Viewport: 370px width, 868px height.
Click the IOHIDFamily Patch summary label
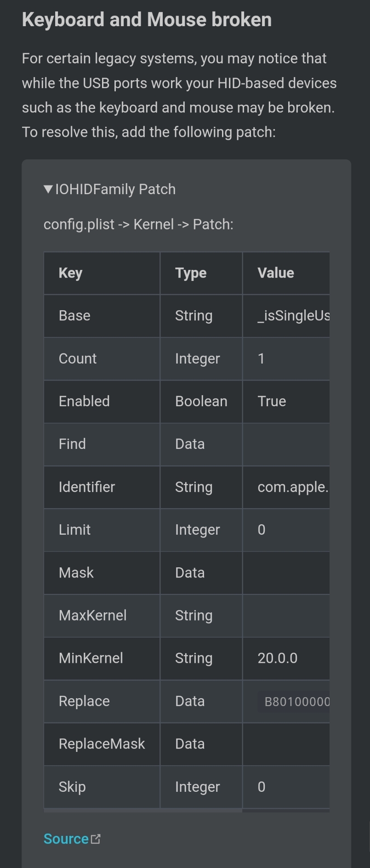pyautogui.click(x=115, y=189)
